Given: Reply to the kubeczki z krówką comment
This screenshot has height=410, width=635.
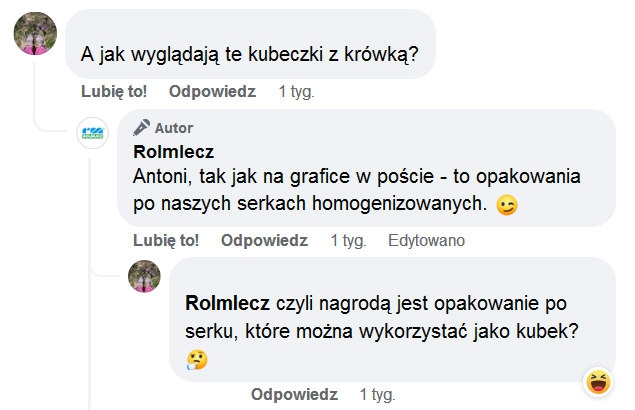Looking at the screenshot, I should click(212, 91).
